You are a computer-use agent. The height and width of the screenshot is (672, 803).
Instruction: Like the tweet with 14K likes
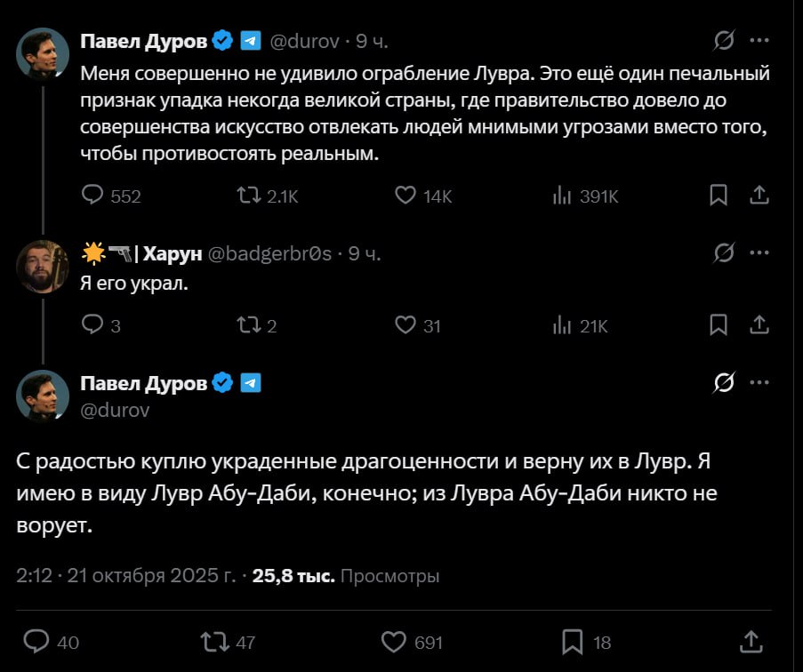(406, 196)
